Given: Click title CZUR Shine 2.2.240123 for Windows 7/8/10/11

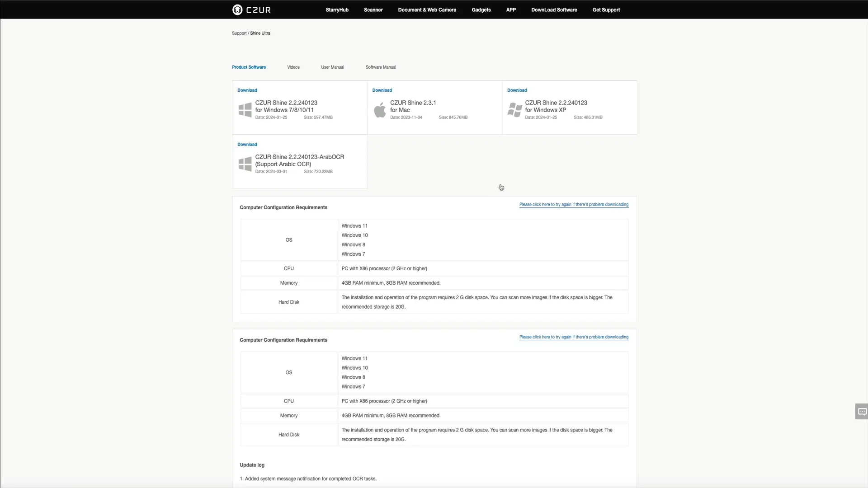Looking at the screenshot, I should click(x=286, y=106).
